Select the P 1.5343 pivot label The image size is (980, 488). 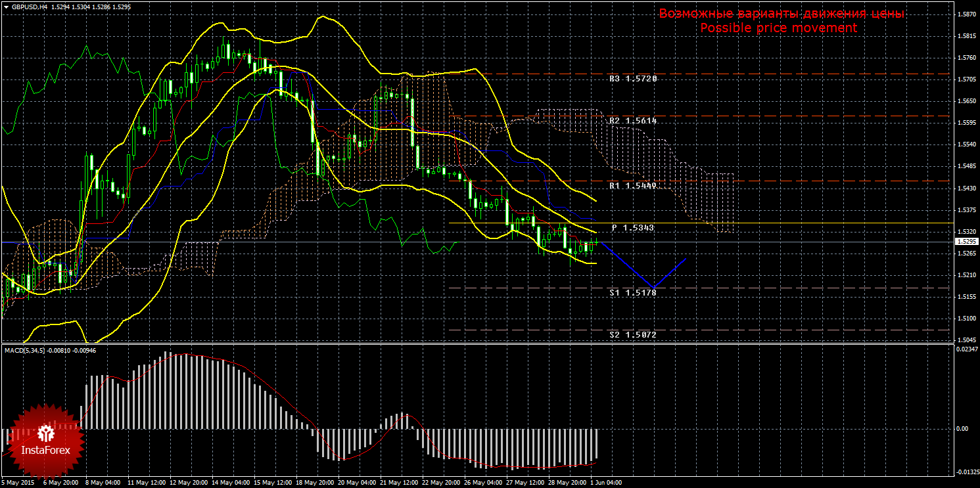coord(632,228)
